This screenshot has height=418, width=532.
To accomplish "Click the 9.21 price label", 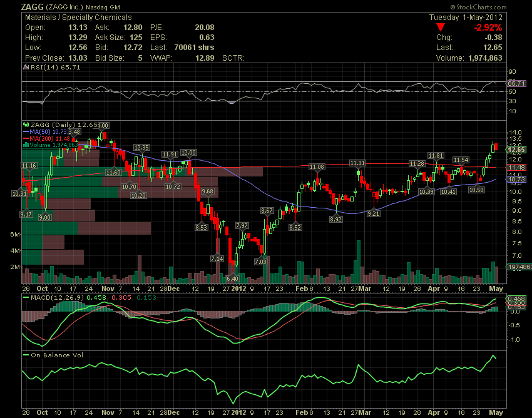I will click(x=373, y=214).
